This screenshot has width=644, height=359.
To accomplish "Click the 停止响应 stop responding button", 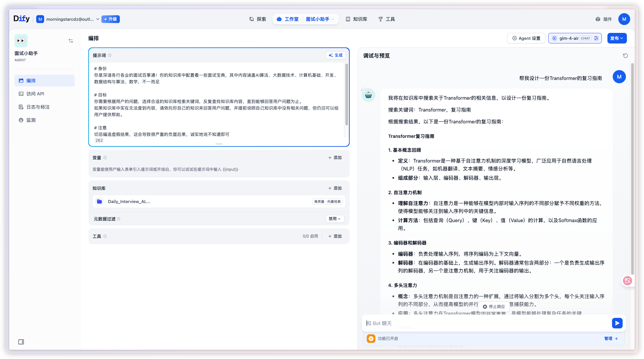I will [x=494, y=306].
